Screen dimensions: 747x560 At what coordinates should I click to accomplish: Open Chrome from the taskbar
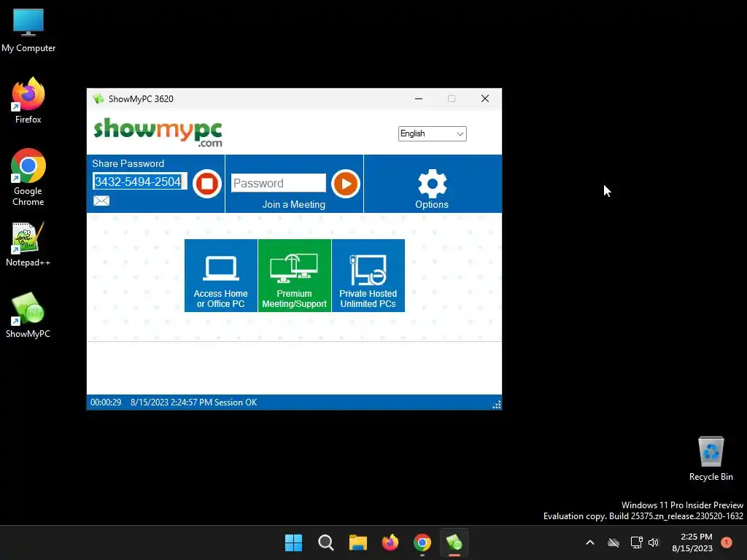coord(422,542)
